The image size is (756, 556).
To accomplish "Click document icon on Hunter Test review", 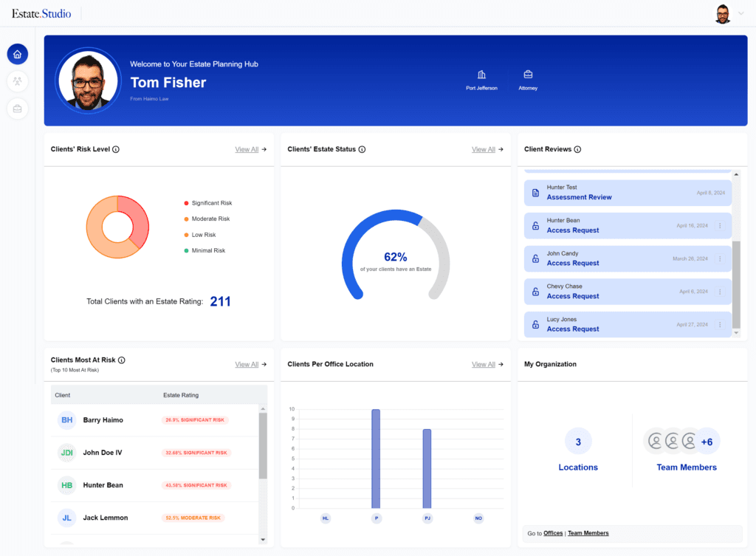I will click(x=536, y=193).
